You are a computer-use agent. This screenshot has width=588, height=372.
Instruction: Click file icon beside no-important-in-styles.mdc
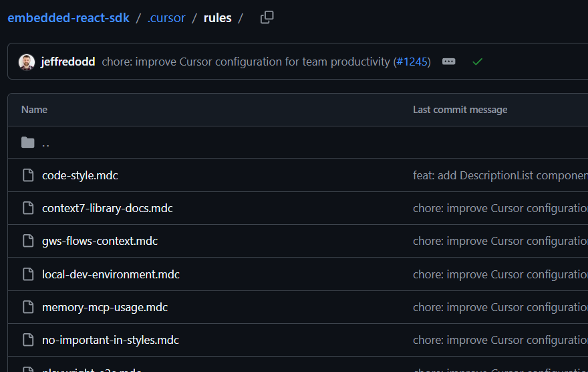27,340
